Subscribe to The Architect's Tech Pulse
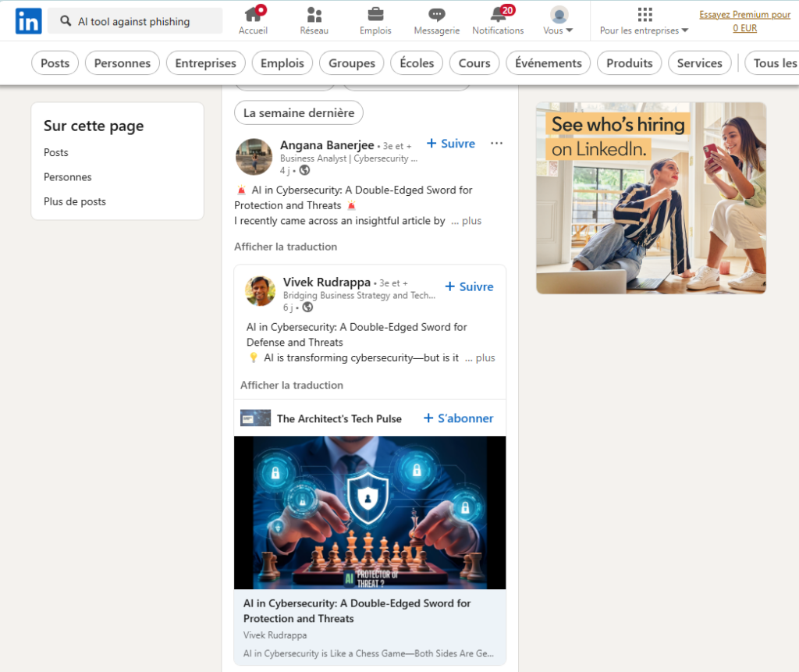 [458, 418]
